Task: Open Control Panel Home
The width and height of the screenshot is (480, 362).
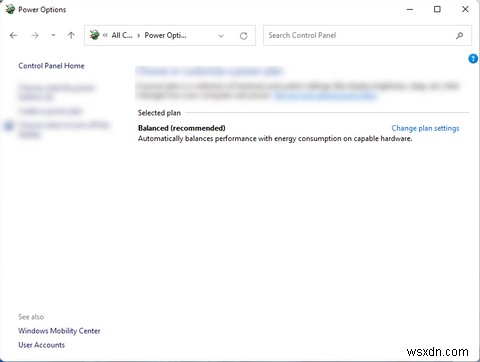Action: [x=51, y=66]
